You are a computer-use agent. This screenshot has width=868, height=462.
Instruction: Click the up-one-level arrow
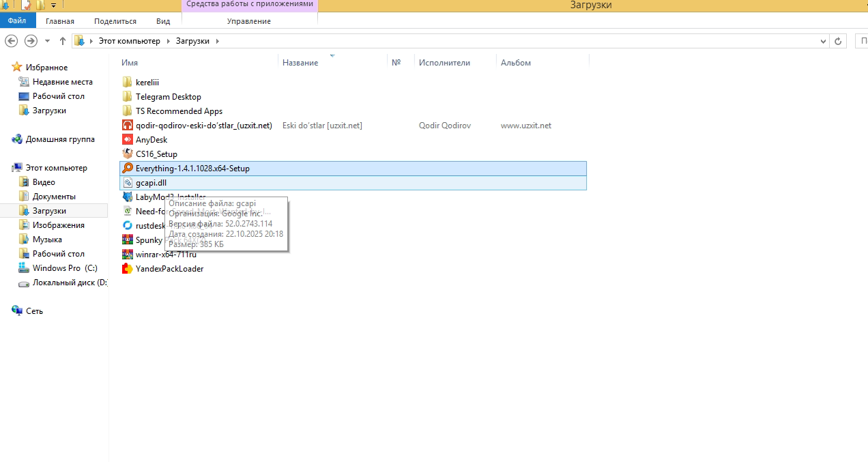[x=62, y=41]
